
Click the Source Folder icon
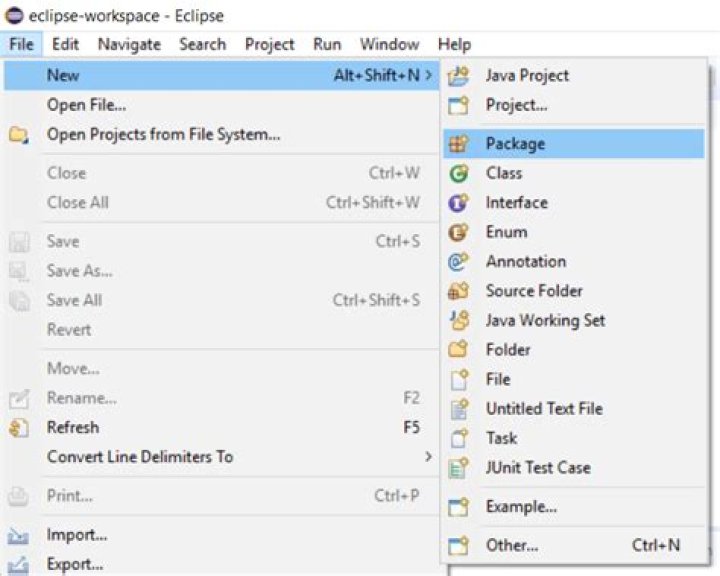pos(459,291)
